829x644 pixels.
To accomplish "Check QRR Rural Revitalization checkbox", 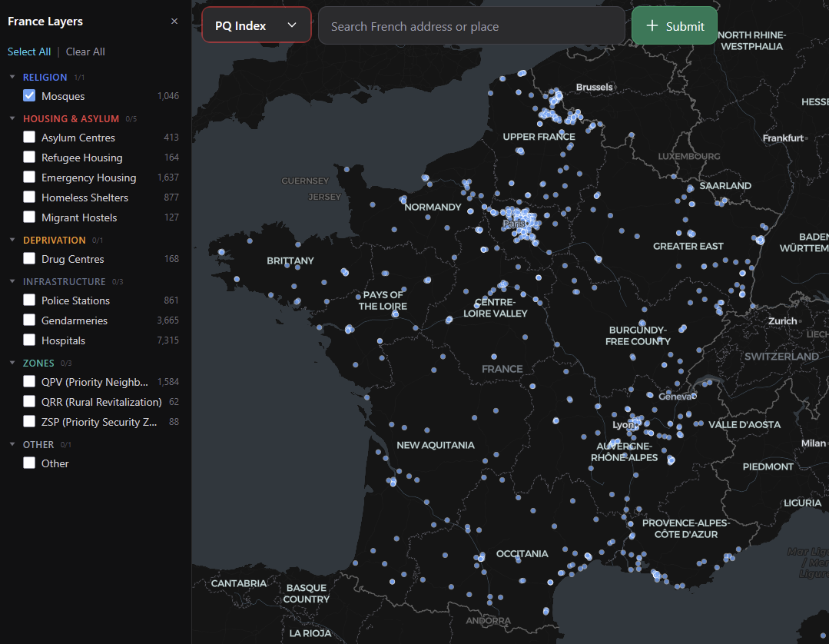I will click(x=30, y=401).
